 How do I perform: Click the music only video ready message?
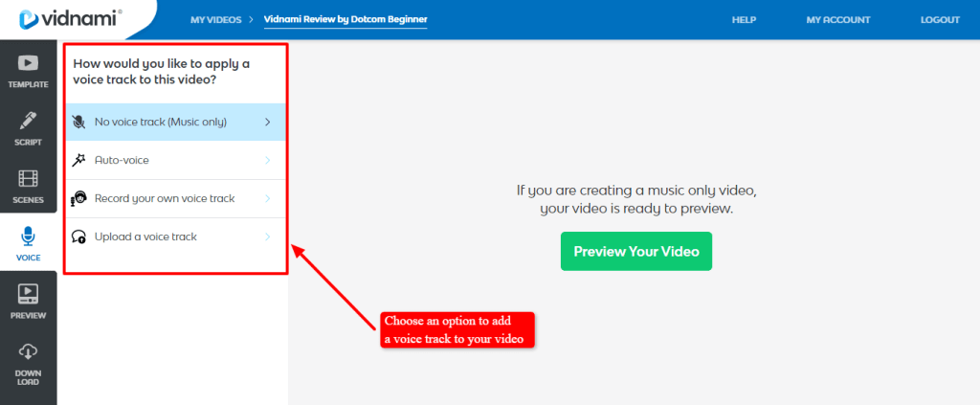coord(636,199)
